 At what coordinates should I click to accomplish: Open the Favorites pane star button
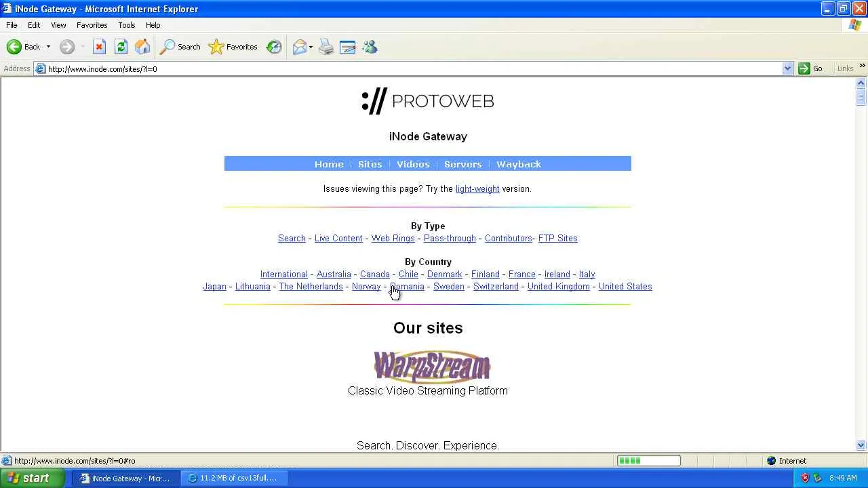coord(233,47)
